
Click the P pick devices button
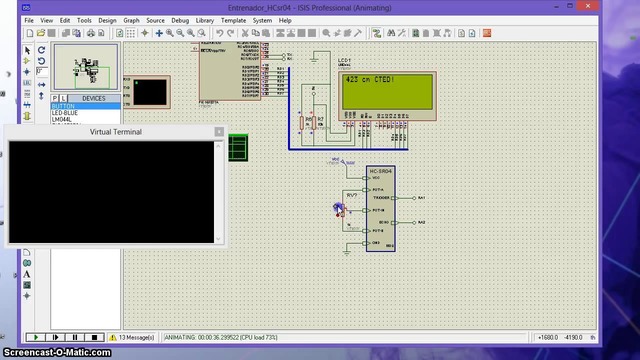point(55,98)
